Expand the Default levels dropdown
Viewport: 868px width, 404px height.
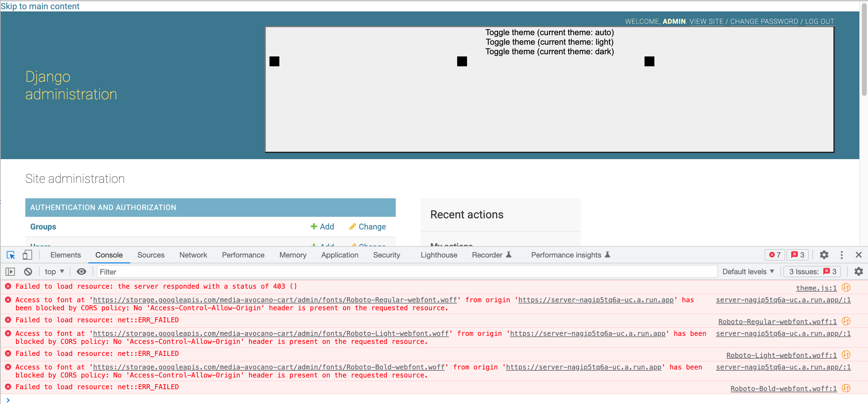(748, 272)
